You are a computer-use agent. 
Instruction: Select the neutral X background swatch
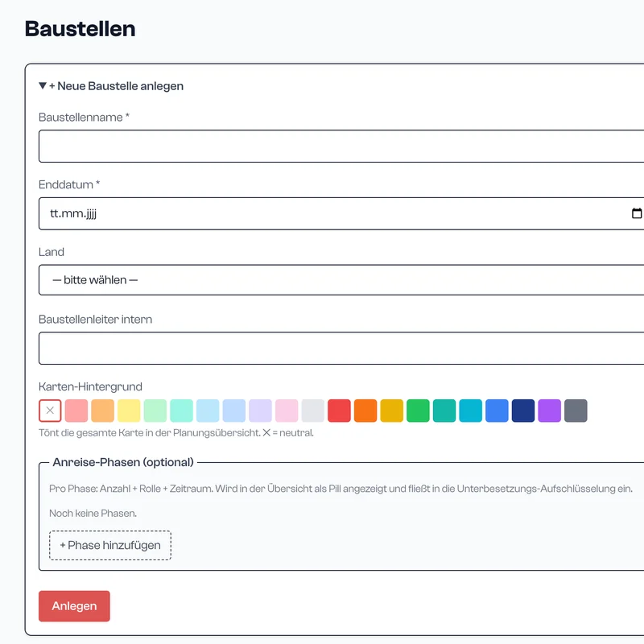[50, 411]
